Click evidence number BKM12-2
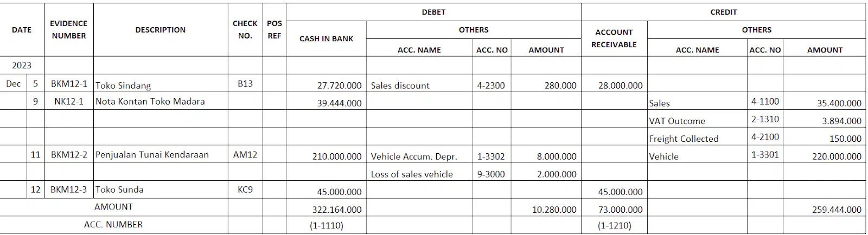The height and width of the screenshot is (235, 868). coord(69,154)
